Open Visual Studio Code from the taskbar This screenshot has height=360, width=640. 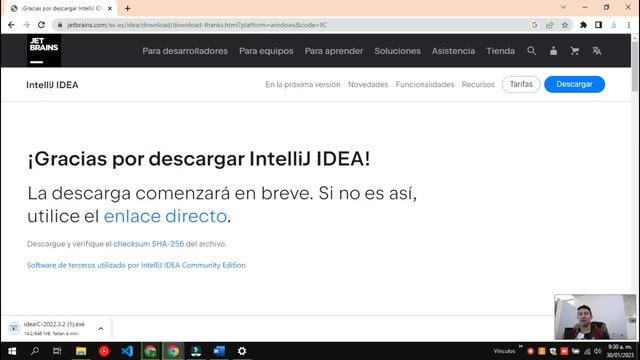coord(127,351)
